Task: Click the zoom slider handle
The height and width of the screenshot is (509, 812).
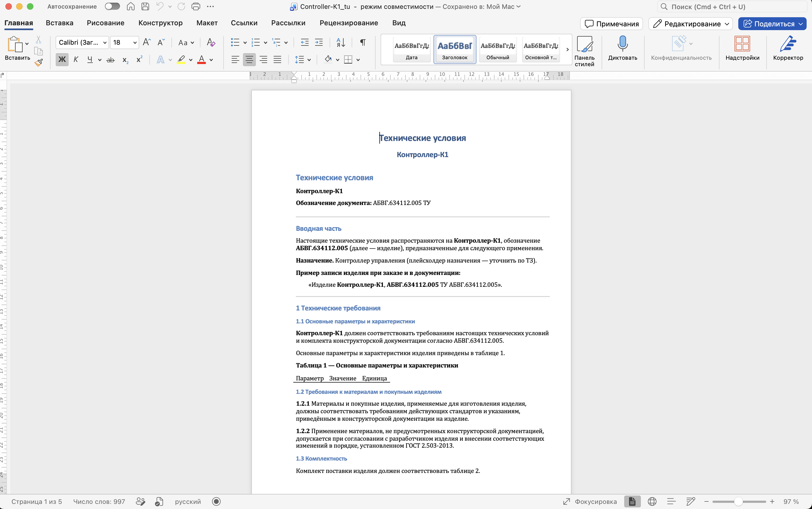Action: tap(738, 501)
